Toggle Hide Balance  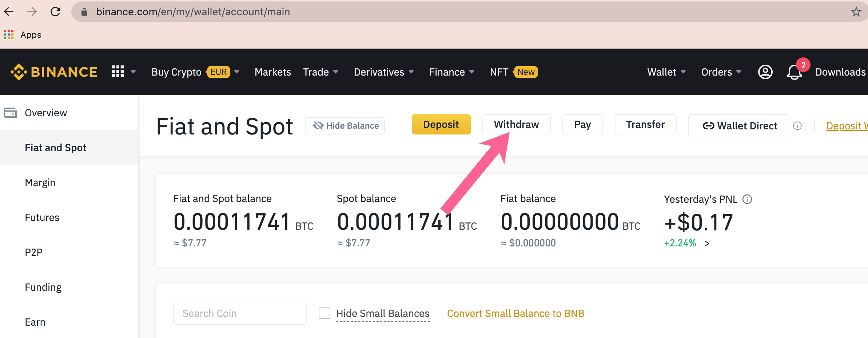click(x=345, y=126)
